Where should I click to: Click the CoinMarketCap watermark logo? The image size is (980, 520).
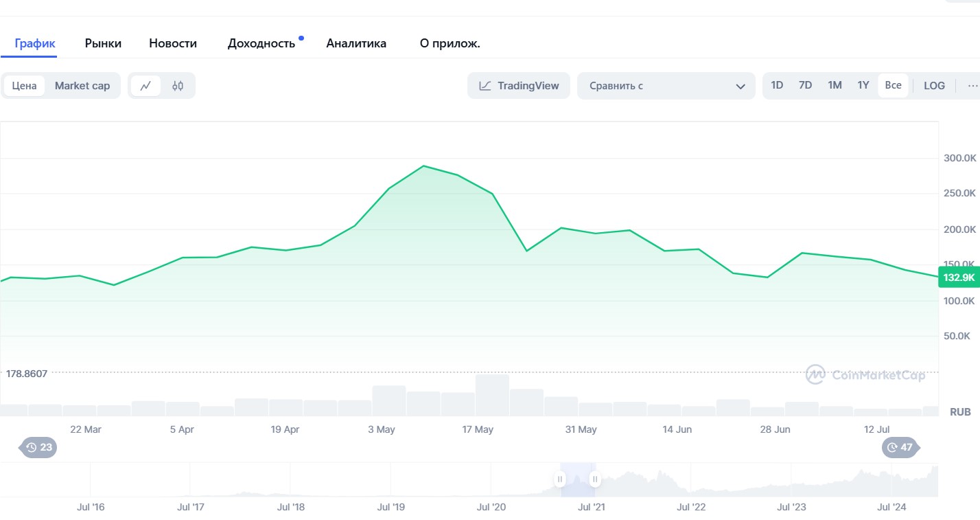pos(865,374)
